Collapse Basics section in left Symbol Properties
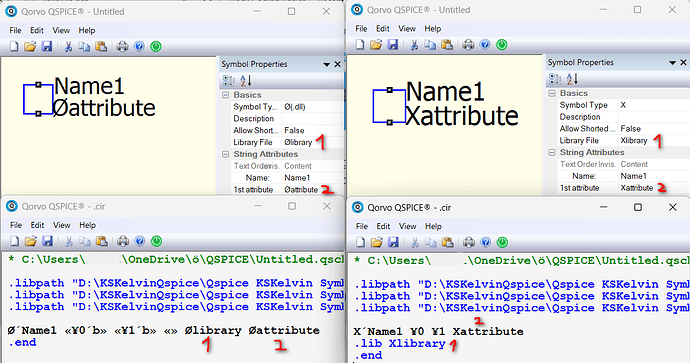 click(x=226, y=95)
